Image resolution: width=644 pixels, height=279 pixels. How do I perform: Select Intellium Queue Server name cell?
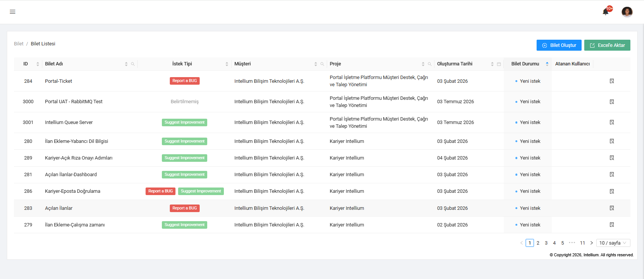click(69, 122)
